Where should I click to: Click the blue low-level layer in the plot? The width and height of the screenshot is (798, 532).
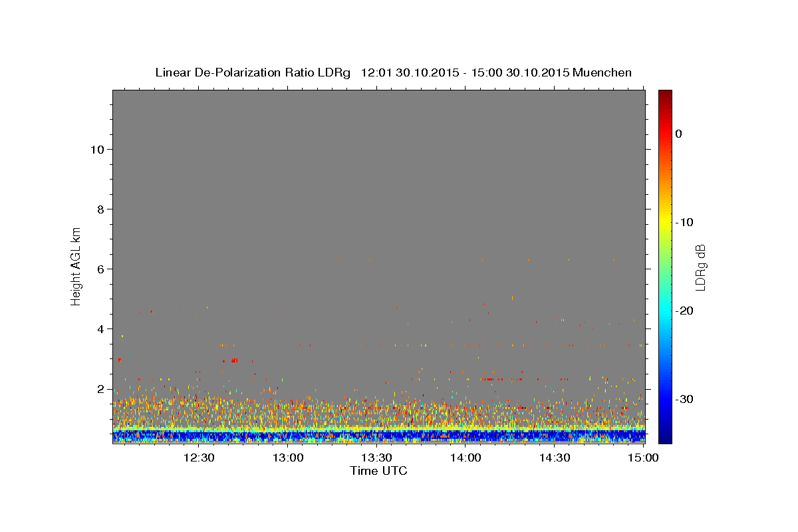tap(378, 435)
